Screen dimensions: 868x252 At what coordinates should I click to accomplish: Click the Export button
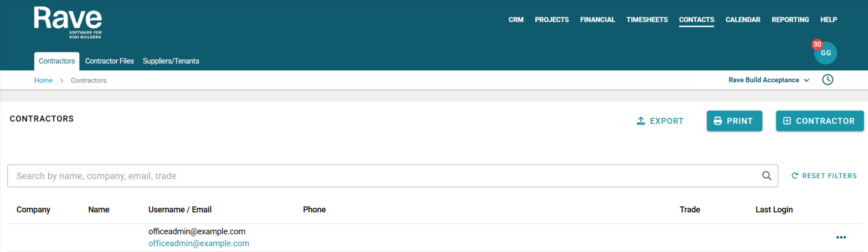pos(660,121)
